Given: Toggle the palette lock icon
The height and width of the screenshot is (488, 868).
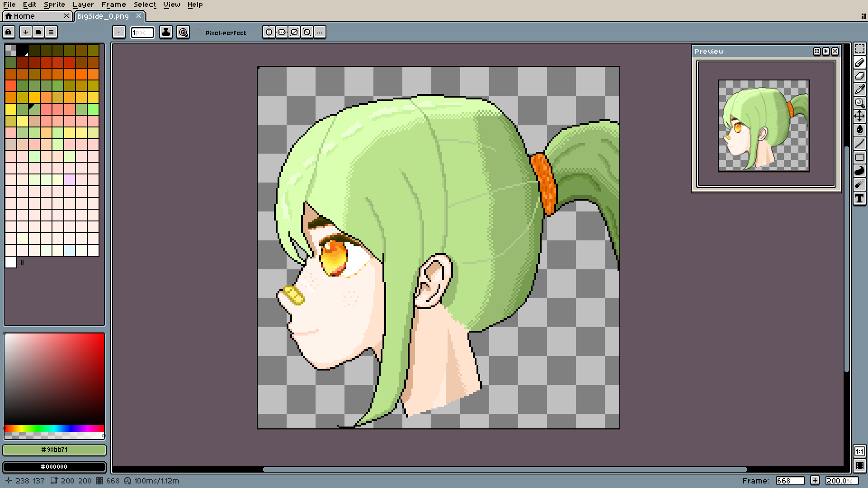Looking at the screenshot, I should coord(9,32).
